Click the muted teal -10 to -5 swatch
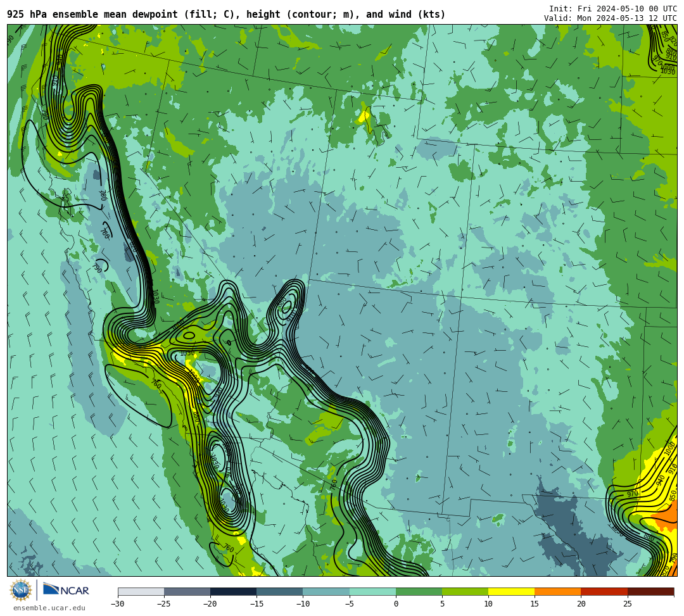The height and width of the screenshot is (616, 684). click(x=326, y=591)
